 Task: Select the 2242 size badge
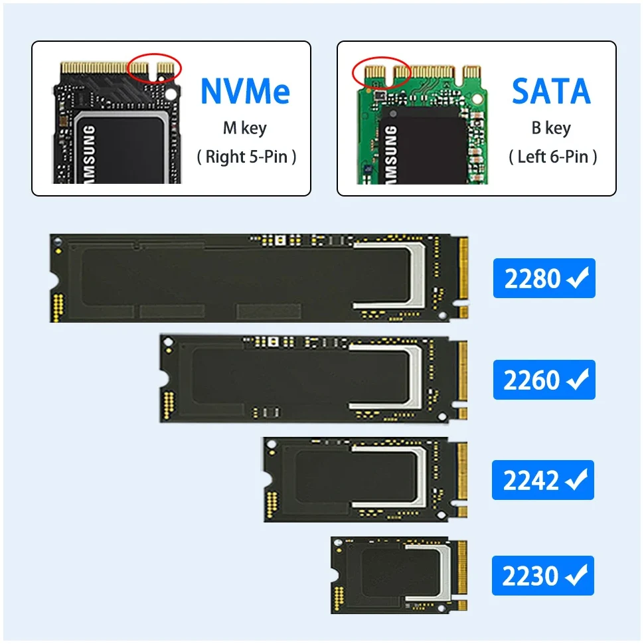tap(543, 480)
